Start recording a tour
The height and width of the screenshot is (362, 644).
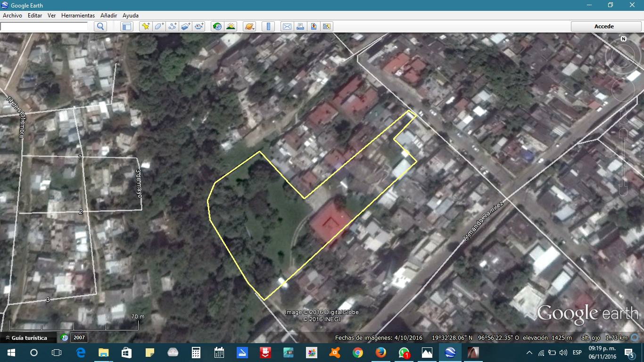pyautogui.click(x=198, y=26)
